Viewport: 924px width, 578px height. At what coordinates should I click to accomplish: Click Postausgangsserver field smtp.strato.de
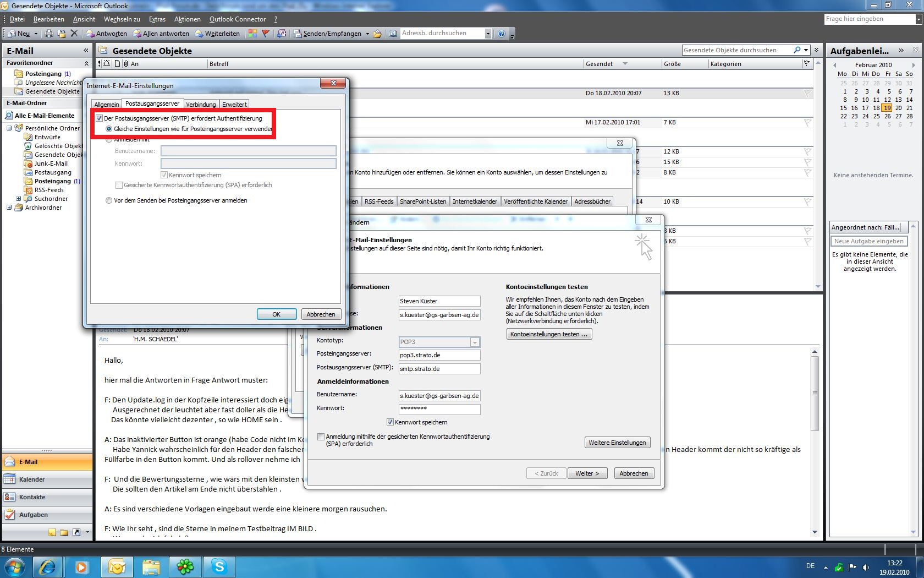(439, 369)
